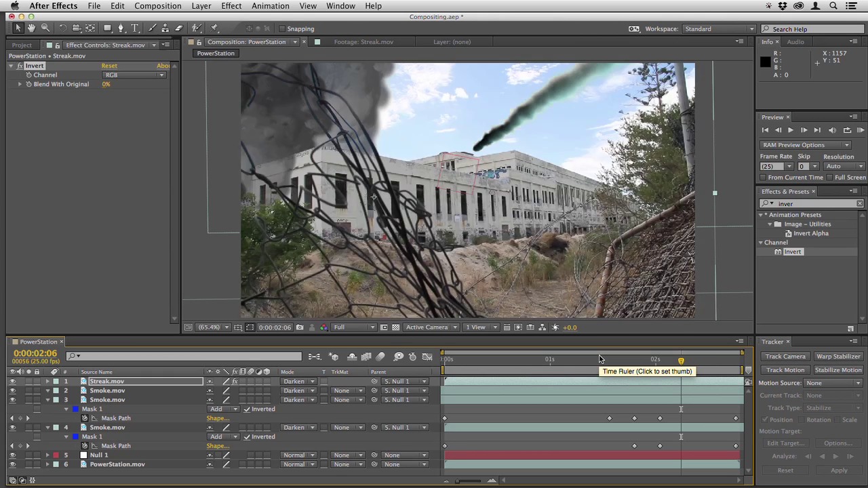
Task: Check the Full Screen preview option
Action: (x=830, y=178)
